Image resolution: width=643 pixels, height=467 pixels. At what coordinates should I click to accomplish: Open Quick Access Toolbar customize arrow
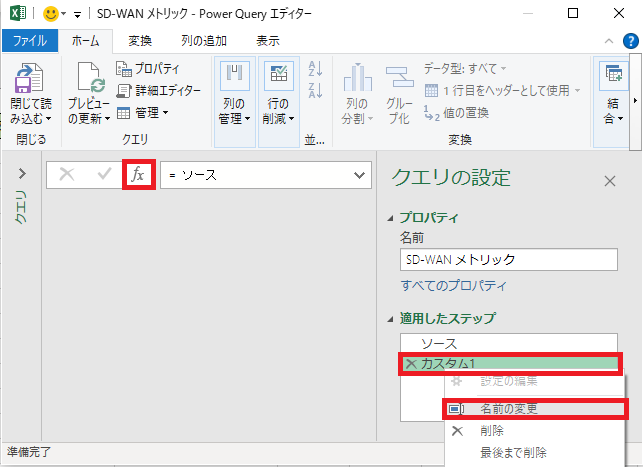(x=77, y=15)
